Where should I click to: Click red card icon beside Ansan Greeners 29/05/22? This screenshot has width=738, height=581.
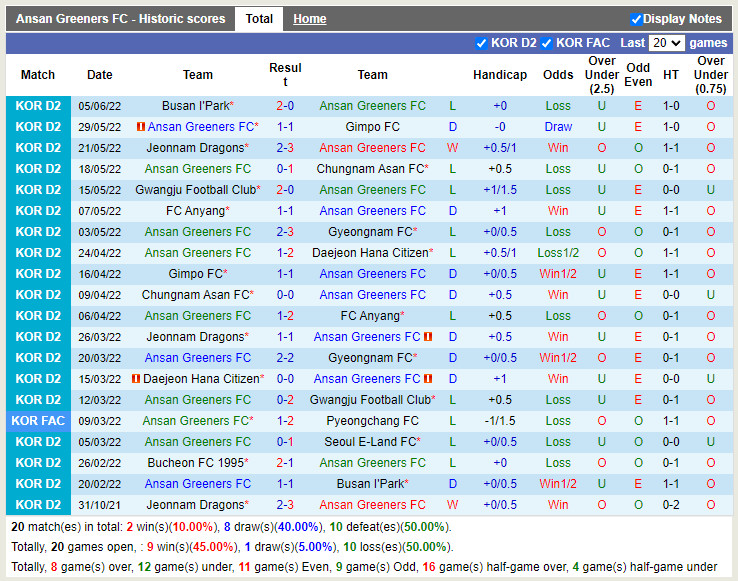coord(141,127)
